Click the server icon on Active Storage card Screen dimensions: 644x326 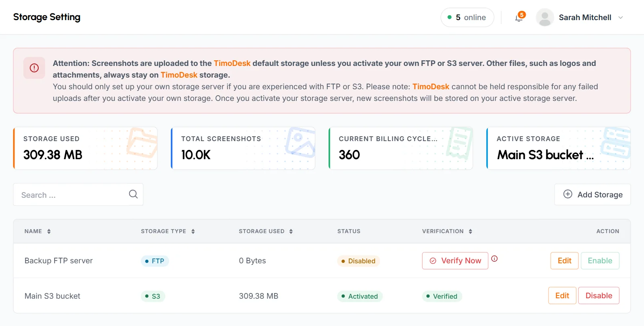[x=615, y=143]
